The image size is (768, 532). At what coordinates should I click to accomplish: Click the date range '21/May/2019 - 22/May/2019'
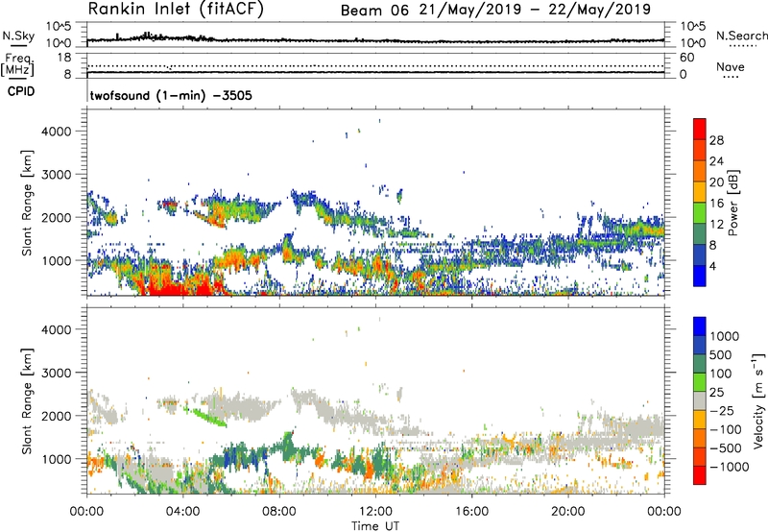(x=535, y=10)
